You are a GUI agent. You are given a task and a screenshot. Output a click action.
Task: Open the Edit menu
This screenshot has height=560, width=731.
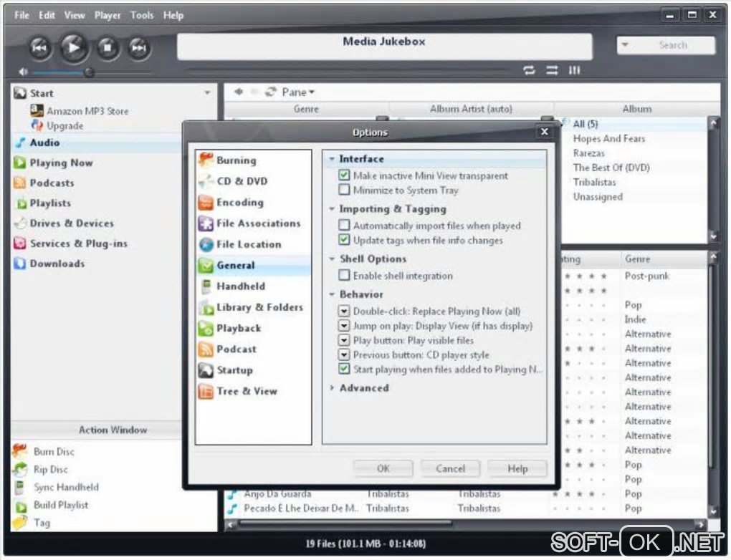pos(47,15)
